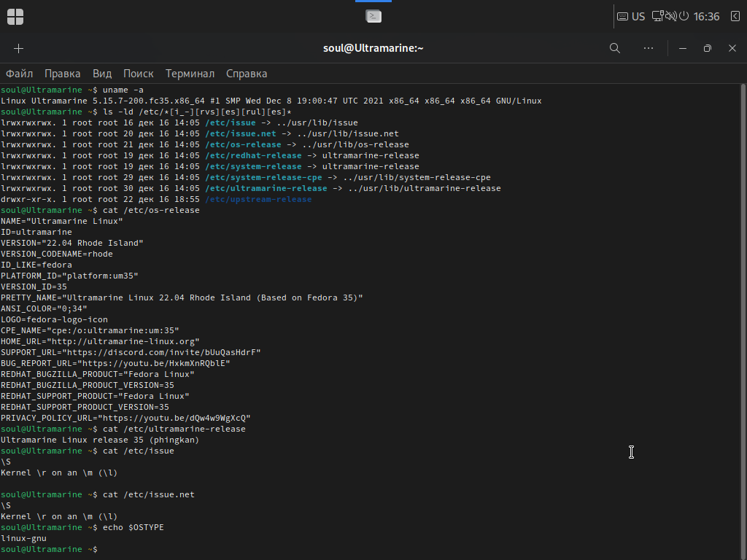Screen dimensions: 747x560
Task: Close the terminal window
Action: (x=732, y=48)
